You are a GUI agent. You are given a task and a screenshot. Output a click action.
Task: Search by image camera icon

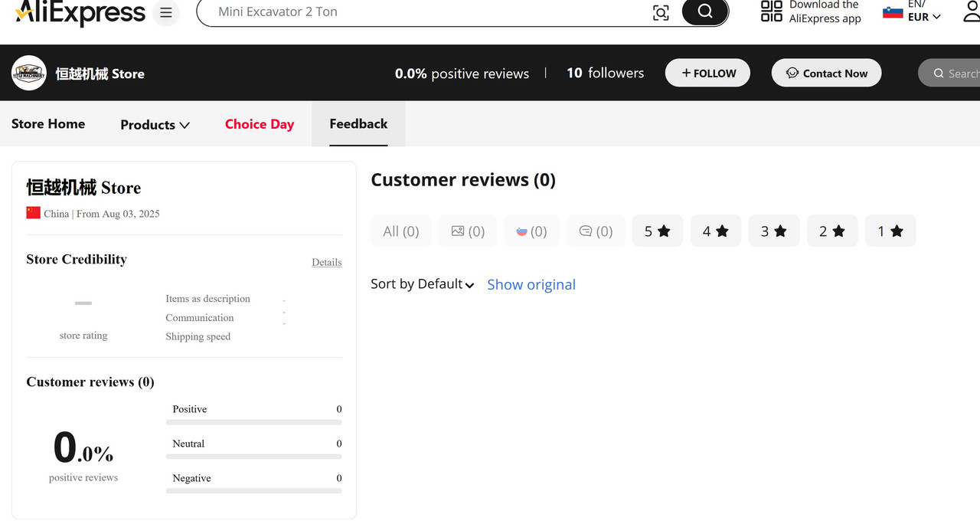click(x=661, y=12)
